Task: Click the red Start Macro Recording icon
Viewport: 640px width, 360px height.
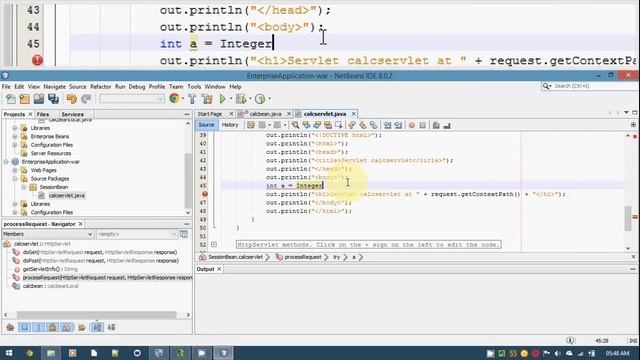Action: click(411, 125)
